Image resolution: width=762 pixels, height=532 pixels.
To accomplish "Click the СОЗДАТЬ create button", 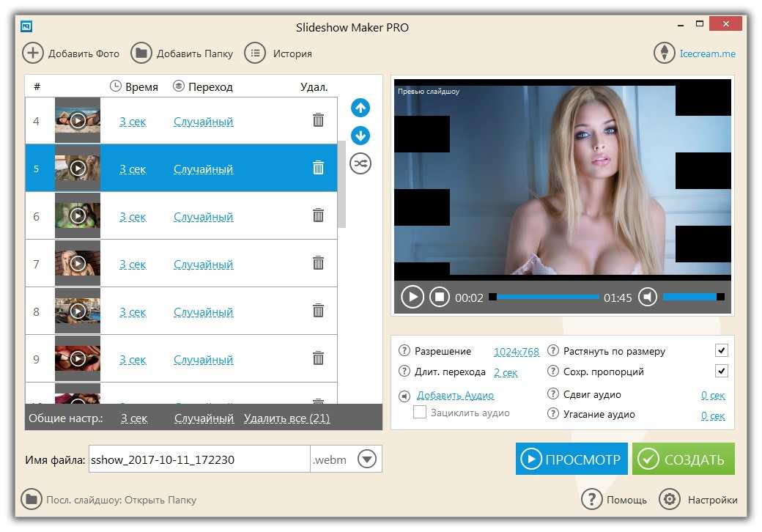I will pos(684,459).
